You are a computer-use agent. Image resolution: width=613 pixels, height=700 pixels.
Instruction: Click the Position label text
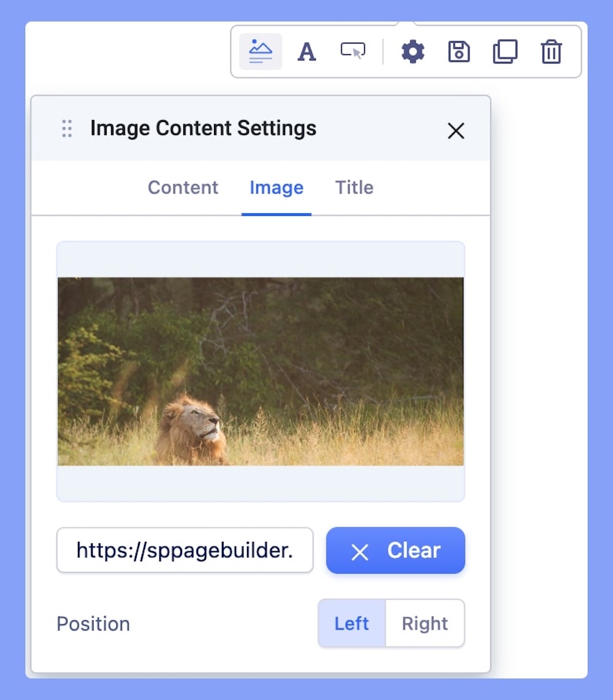point(93,624)
